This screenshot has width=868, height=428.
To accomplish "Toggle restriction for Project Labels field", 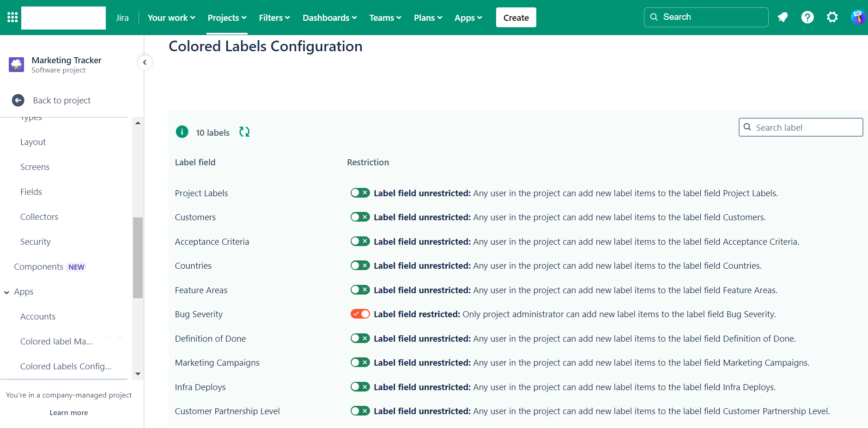I will click(x=360, y=193).
